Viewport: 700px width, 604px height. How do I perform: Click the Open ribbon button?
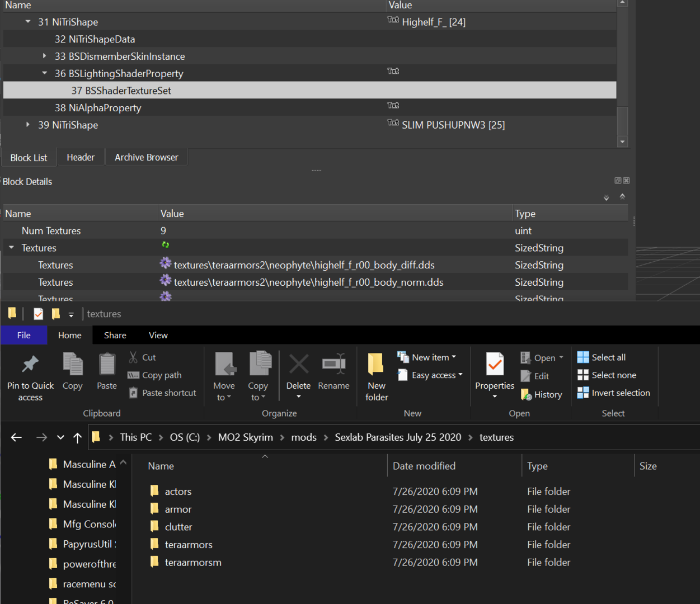(538, 358)
